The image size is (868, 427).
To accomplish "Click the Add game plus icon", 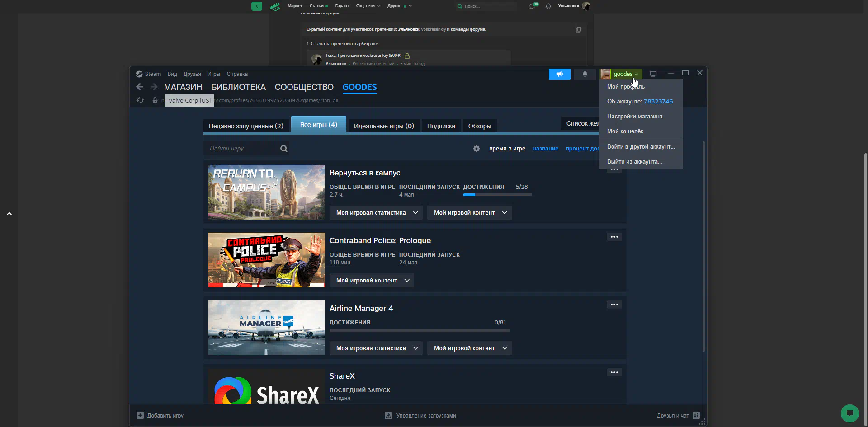I will (140, 415).
